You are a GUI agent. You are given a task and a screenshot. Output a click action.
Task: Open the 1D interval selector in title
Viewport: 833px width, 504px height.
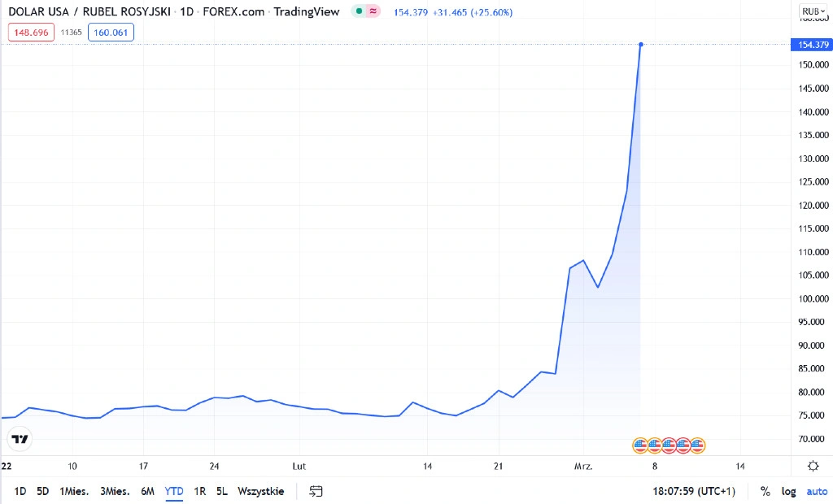[187, 11]
